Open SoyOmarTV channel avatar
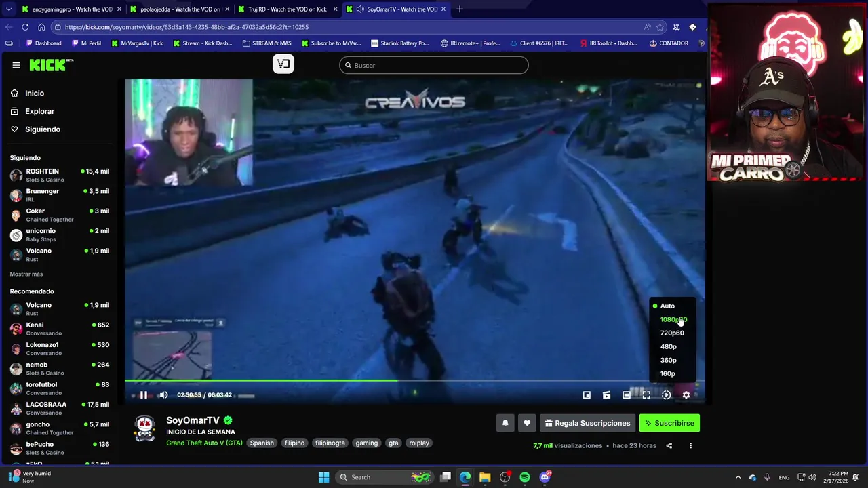 [145, 428]
